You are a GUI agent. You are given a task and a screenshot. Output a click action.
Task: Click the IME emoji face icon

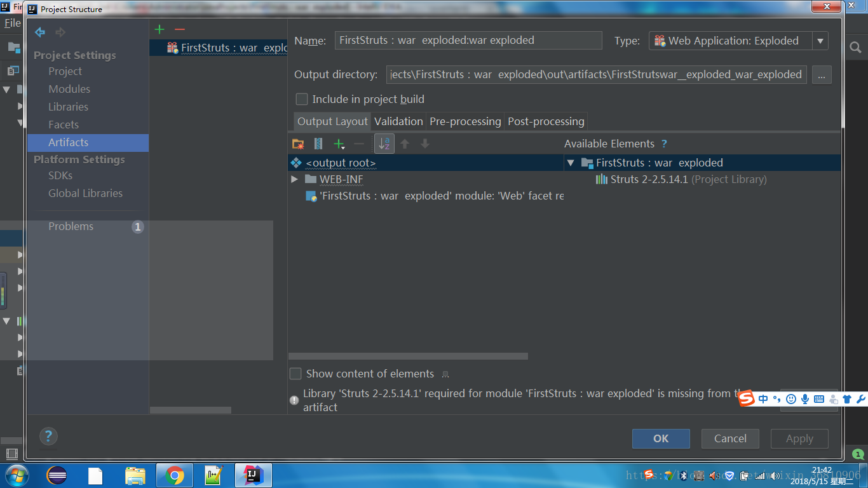point(791,399)
